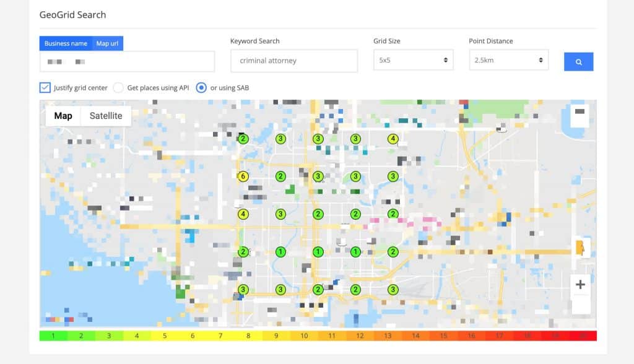The height and width of the screenshot is (364, 634).
Task: Open the Point Distance 2.5km dropdown
Action: pos(508,60)
